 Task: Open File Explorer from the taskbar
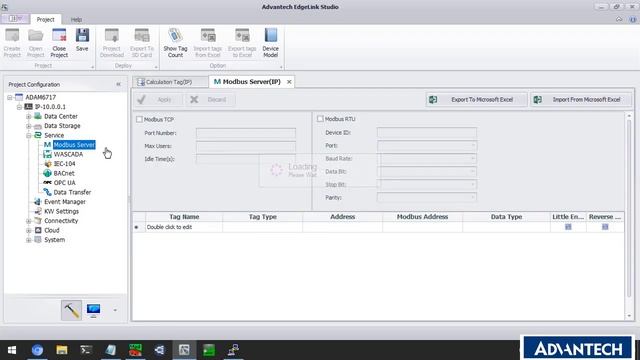(62, 350)
